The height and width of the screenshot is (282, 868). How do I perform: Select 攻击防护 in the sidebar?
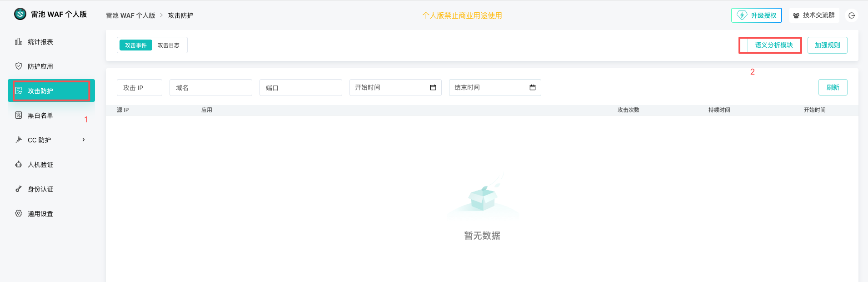point(51,91)
